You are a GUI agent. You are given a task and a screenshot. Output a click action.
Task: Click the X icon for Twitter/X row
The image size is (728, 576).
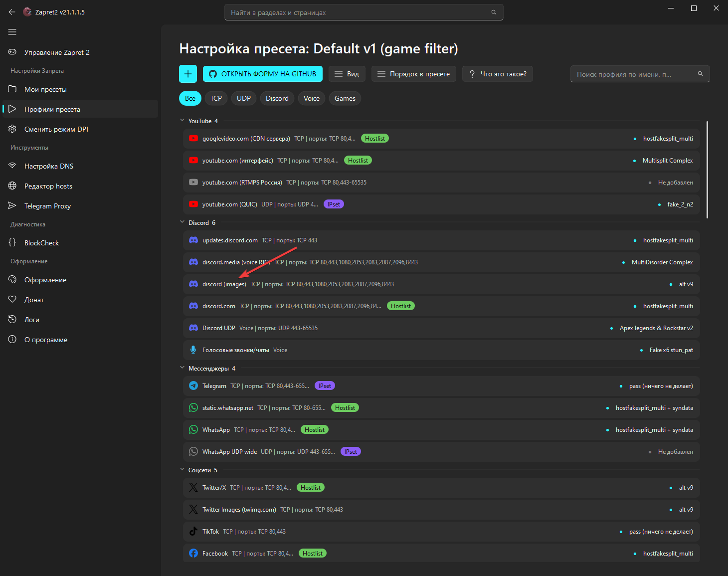[193, 488]
